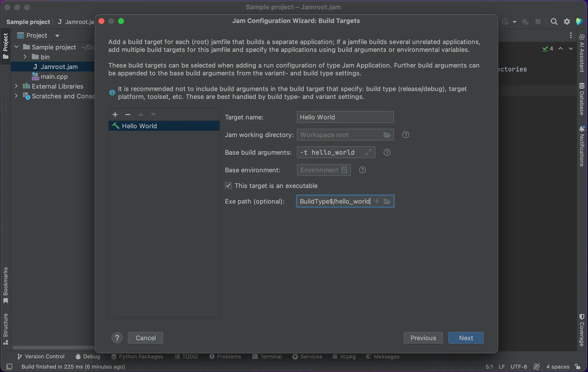
Task: Click the read-only lock icon in status bar
Action: (577, 367)
